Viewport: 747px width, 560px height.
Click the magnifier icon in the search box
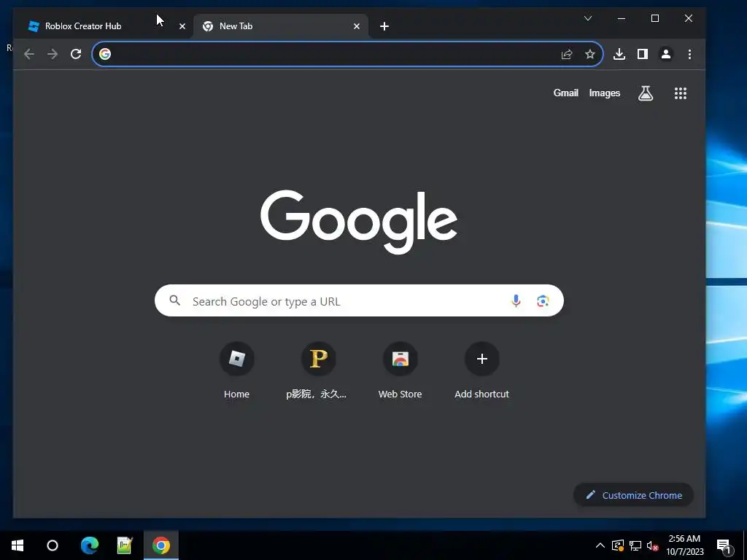click(x=175, y=300)
